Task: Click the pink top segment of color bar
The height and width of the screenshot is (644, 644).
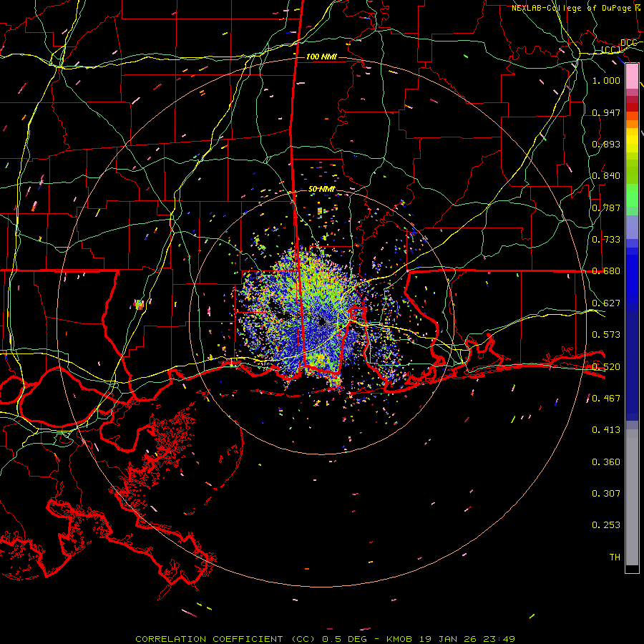Action: [x=632, y=77]
